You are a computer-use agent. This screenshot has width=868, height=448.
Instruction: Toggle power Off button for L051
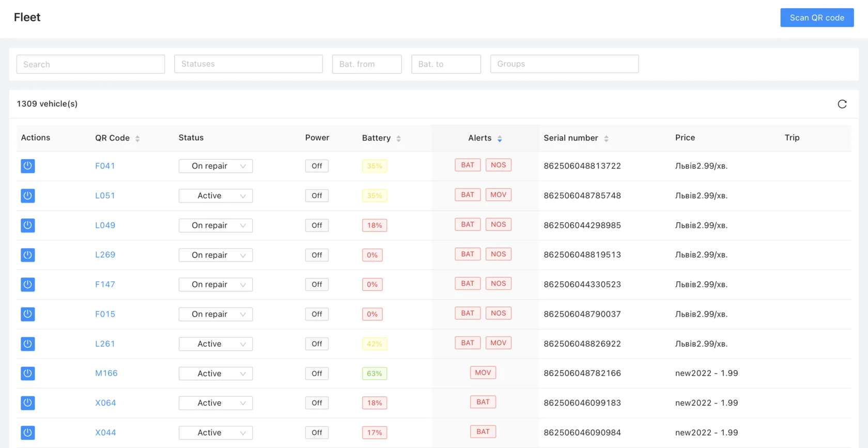click(317, 195)
